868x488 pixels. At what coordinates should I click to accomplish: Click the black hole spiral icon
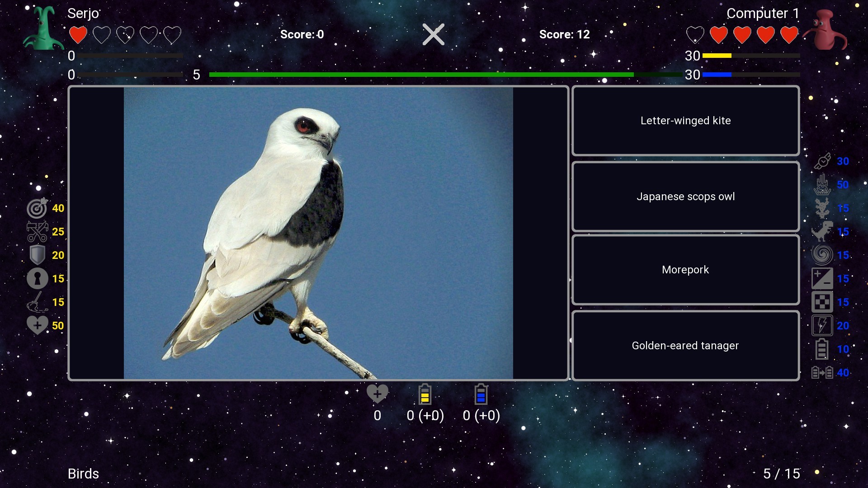click(x=823, y=254)
